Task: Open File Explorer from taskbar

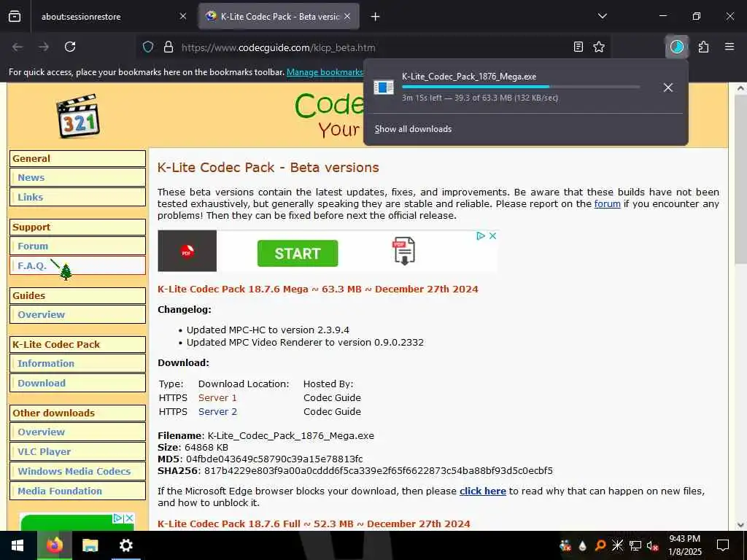Action: pyautogui.click(x=90, y=545)
